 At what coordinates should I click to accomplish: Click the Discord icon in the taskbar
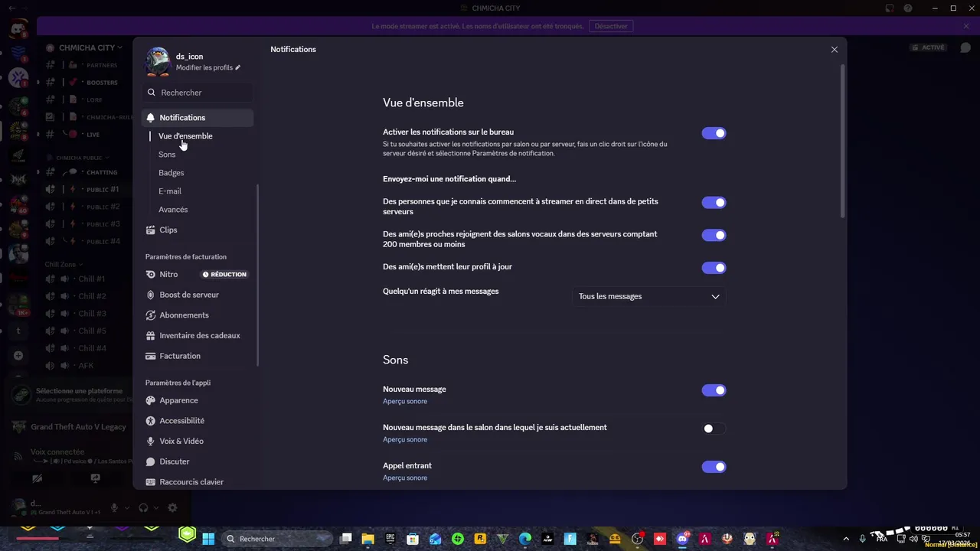(x=682, y=539)
